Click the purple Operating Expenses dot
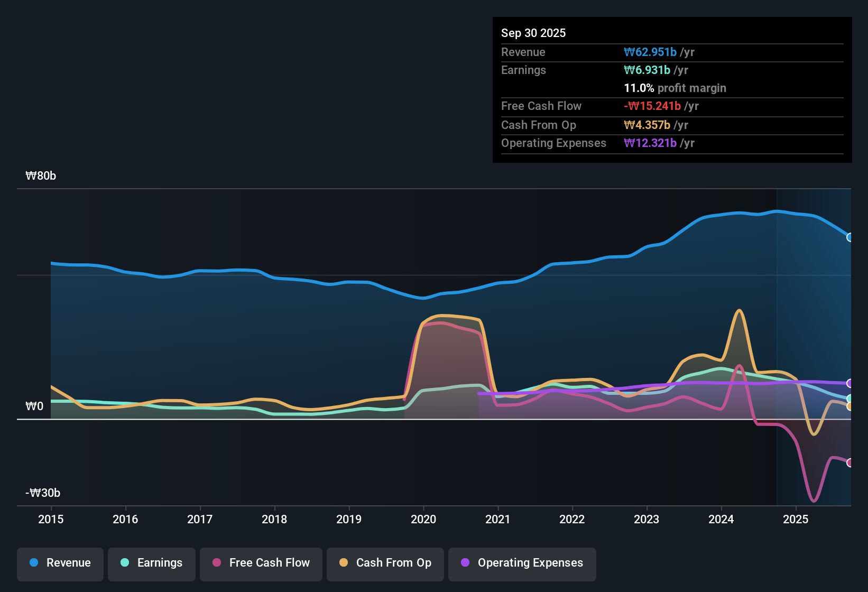Viewport: 868px width, 592px height. [465, 562]
